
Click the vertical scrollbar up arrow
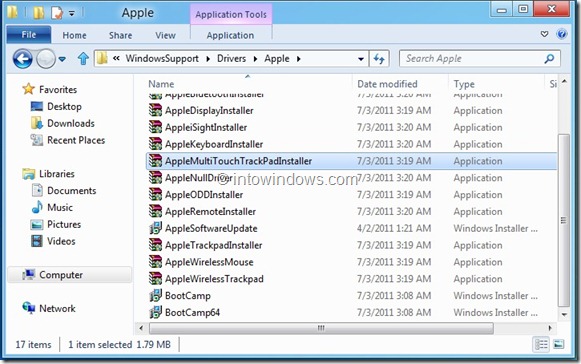click(564, 81)
